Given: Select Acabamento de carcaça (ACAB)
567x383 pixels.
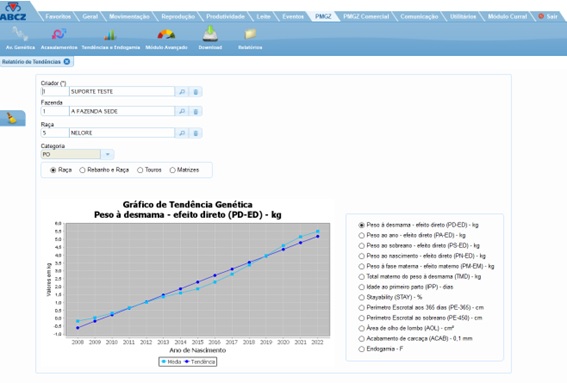Looking at the screenshot, I should point(361,339).
